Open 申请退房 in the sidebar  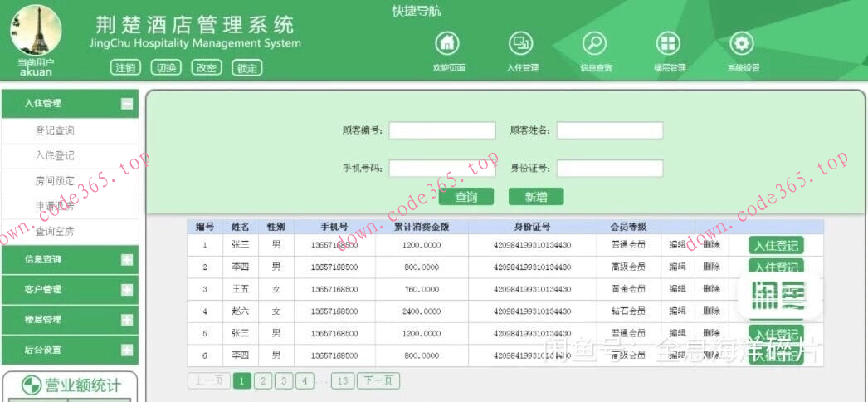(x=55, y=207)
